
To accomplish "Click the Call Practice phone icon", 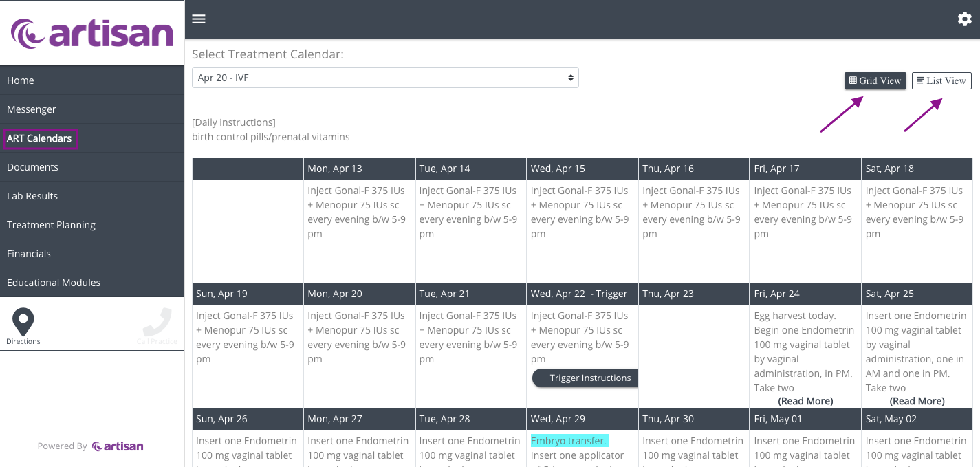I will click(157, 322).
